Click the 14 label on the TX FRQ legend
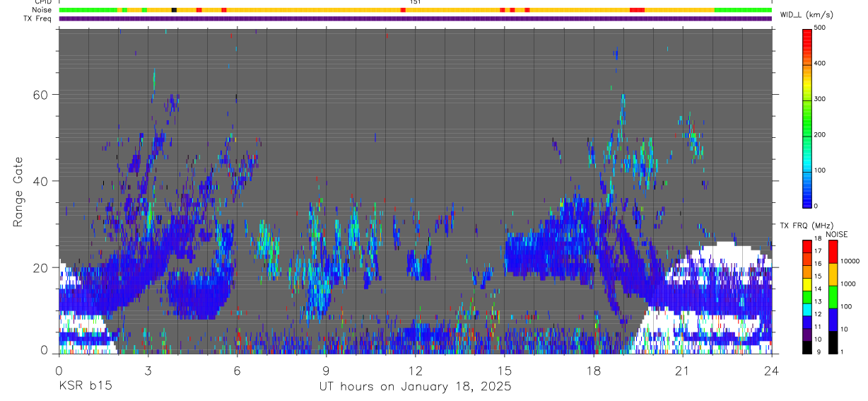868x401 pixels. [x=817, y=289]
